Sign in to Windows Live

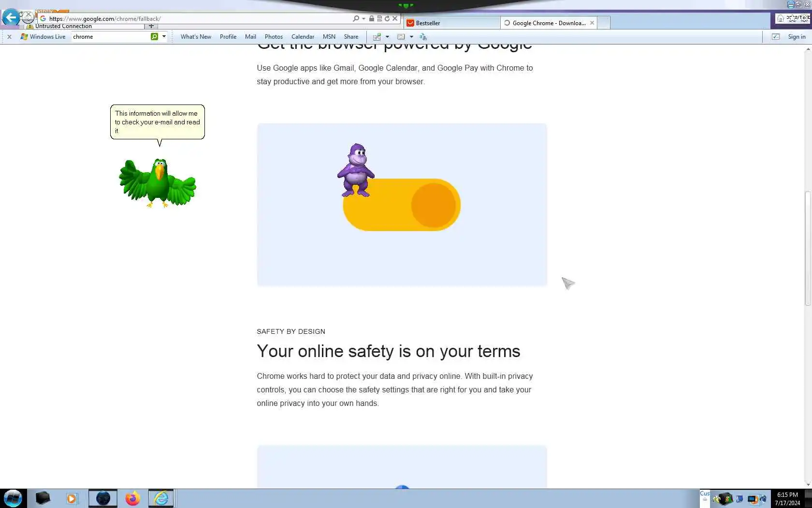tap(797, 37)
